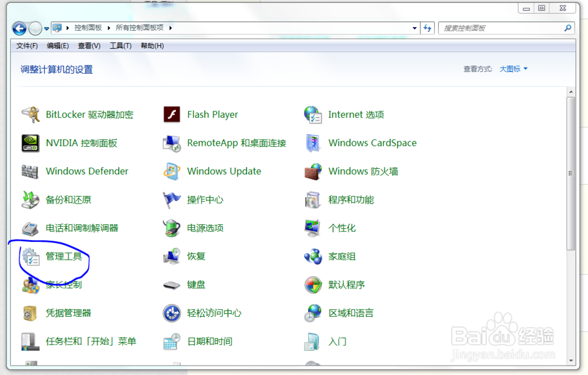This screenshot has width=588, height=375.
Task: Open the 大图标 view mode dropdown
Action: click(x=513, y=69)
